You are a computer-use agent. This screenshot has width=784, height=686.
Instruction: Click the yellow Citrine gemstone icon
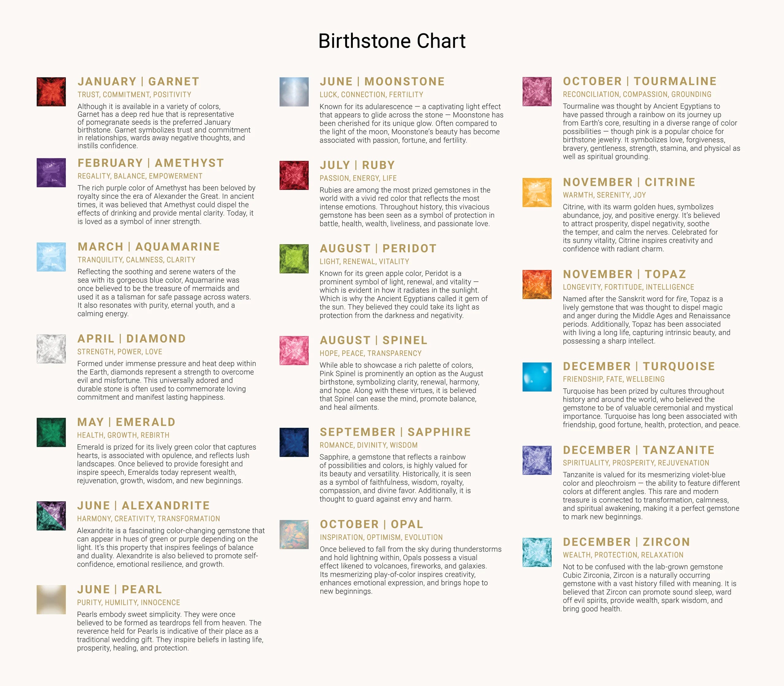click(537, 192)
